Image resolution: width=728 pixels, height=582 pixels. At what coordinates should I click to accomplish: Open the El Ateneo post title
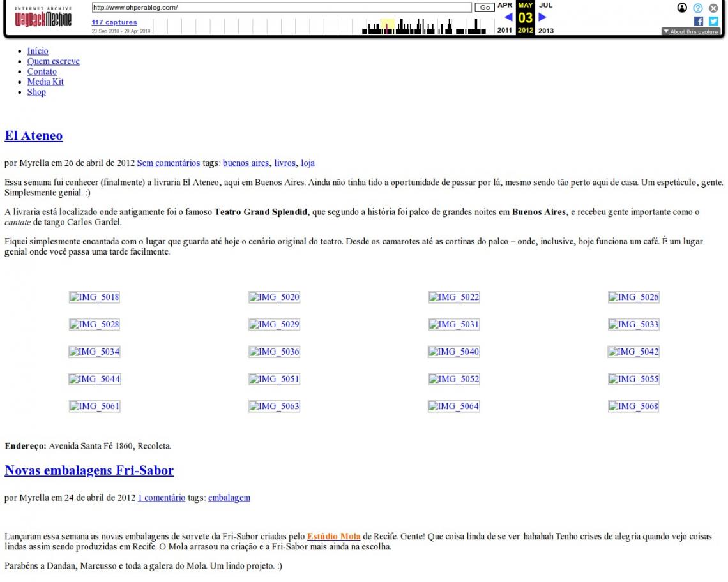33,135
